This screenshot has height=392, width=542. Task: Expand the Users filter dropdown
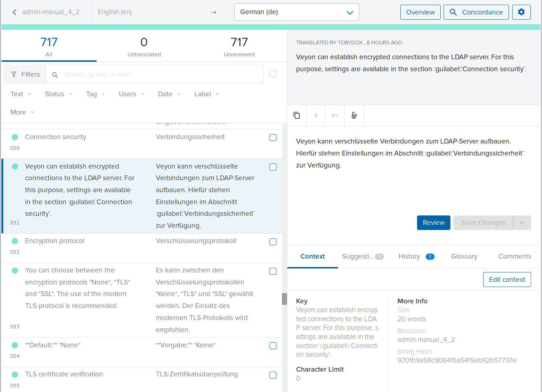click(x=132, y=94)
